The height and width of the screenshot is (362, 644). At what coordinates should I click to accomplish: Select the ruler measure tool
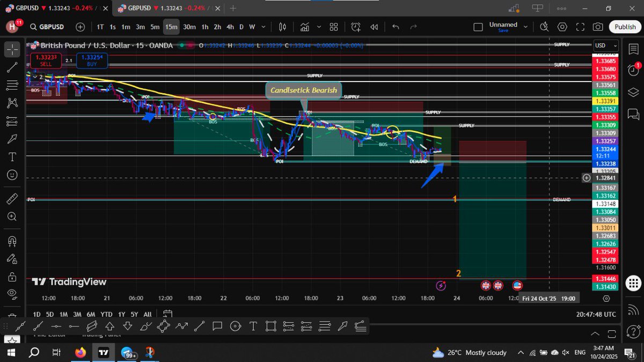[x=12, y=199]
